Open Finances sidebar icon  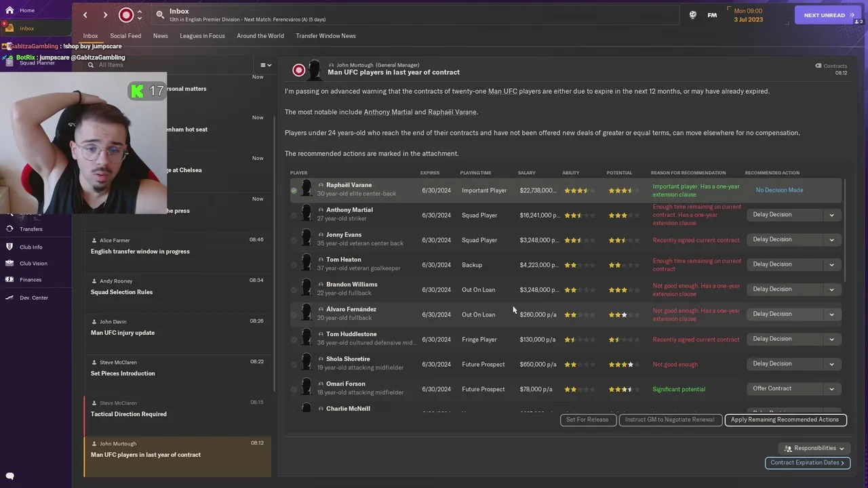(x=9, y=279)
